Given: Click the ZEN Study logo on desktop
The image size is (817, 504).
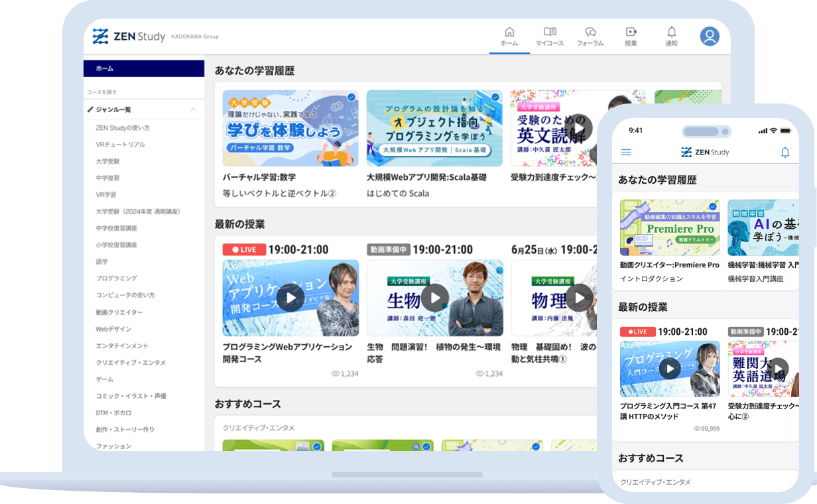Looking at the screenshot, I should [x=129, y=36].
